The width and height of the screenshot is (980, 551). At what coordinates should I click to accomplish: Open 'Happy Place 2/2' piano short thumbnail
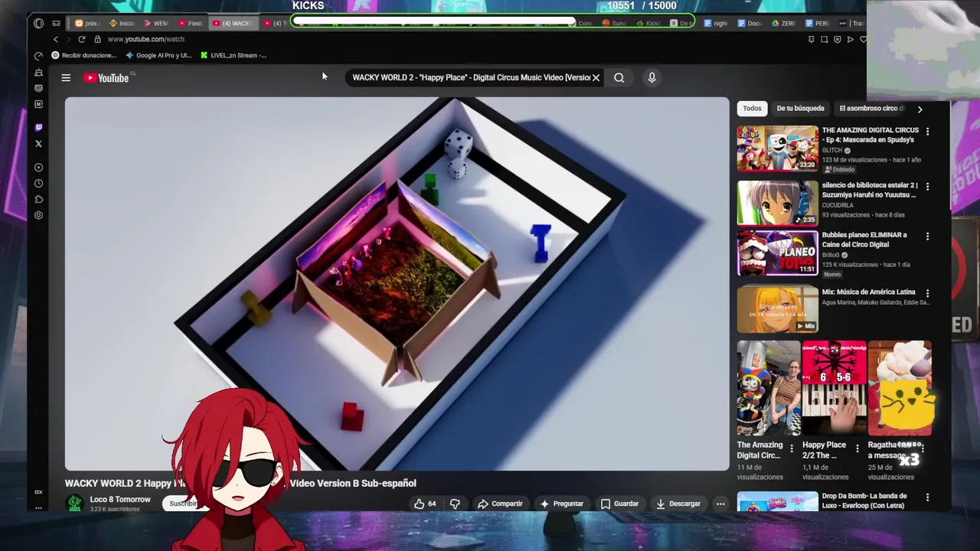coord(834,388)
